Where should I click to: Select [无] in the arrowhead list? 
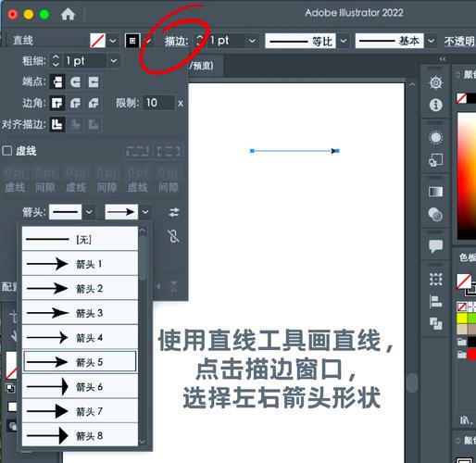tap(80, 239)
